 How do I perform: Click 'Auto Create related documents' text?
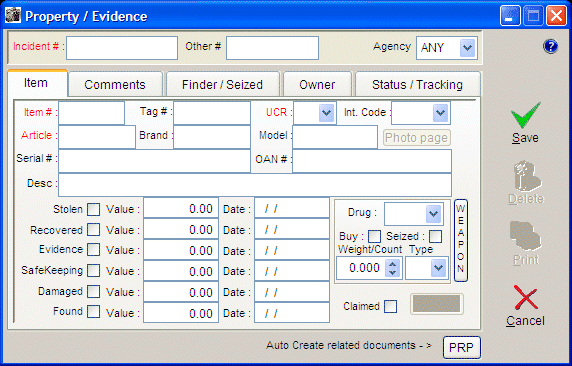pyautogui.click(x=341, y=345)
